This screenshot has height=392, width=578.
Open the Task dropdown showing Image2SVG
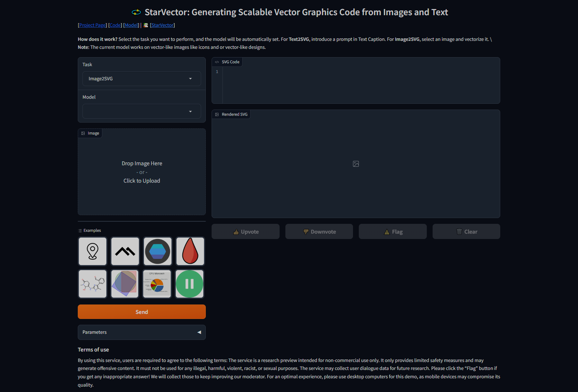(142, 79)
